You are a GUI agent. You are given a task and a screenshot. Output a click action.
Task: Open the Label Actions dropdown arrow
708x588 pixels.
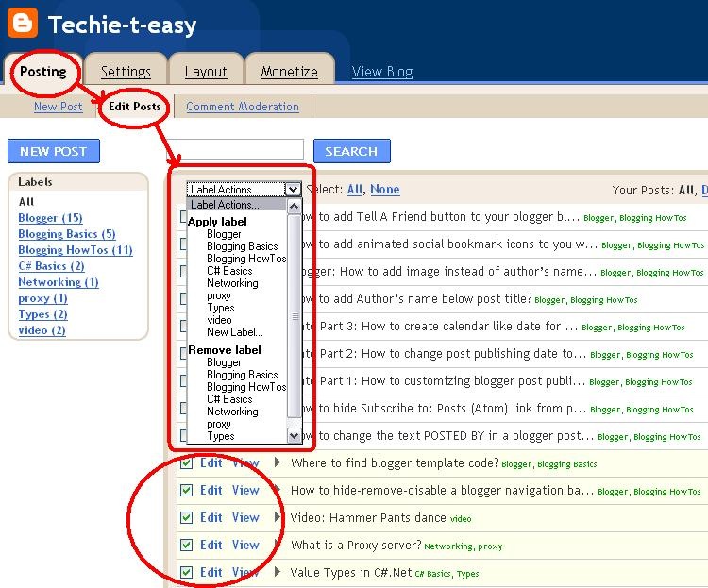point(293,189)
